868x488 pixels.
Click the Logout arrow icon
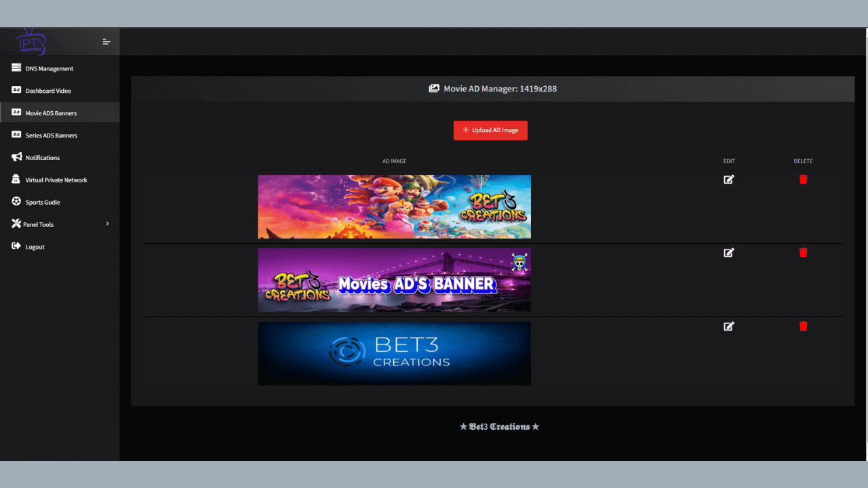pos(16,246)
